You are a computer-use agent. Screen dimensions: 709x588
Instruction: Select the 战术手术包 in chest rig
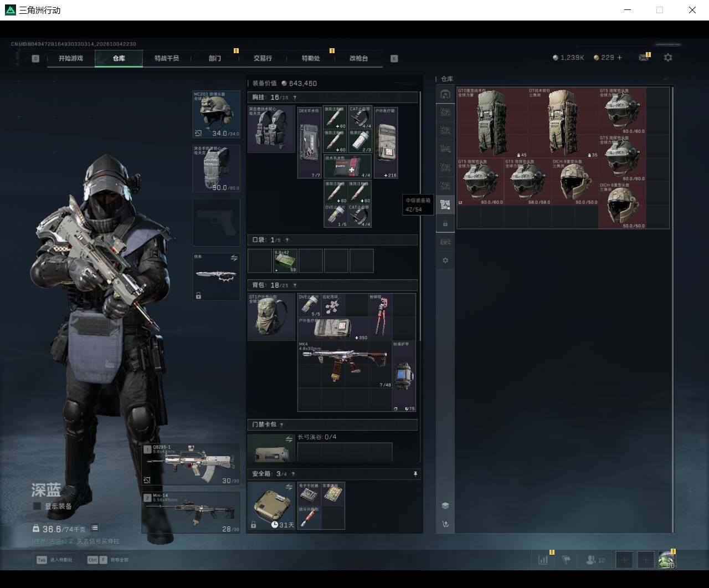347,166
